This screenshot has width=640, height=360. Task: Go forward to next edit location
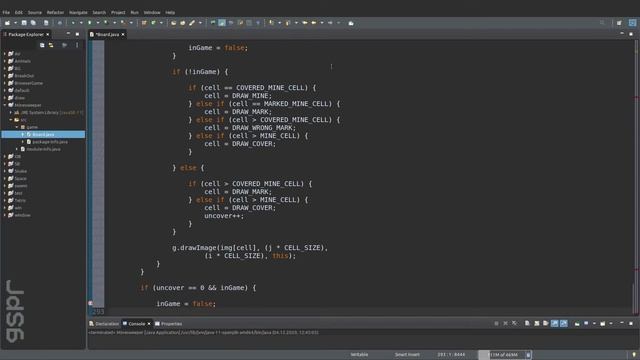330,23
